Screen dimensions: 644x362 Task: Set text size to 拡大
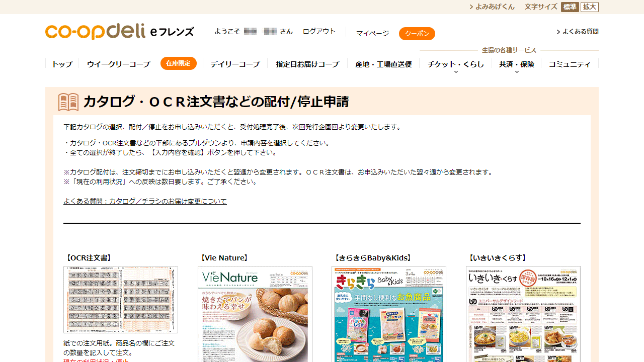coord(590,7)
